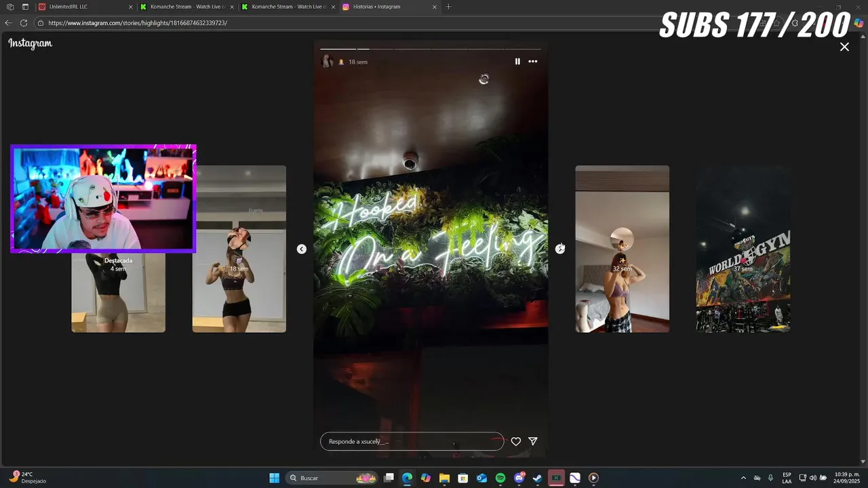Open the Instagram logo home link
This screenshot has width=868, height=488.
coord(30,43)
